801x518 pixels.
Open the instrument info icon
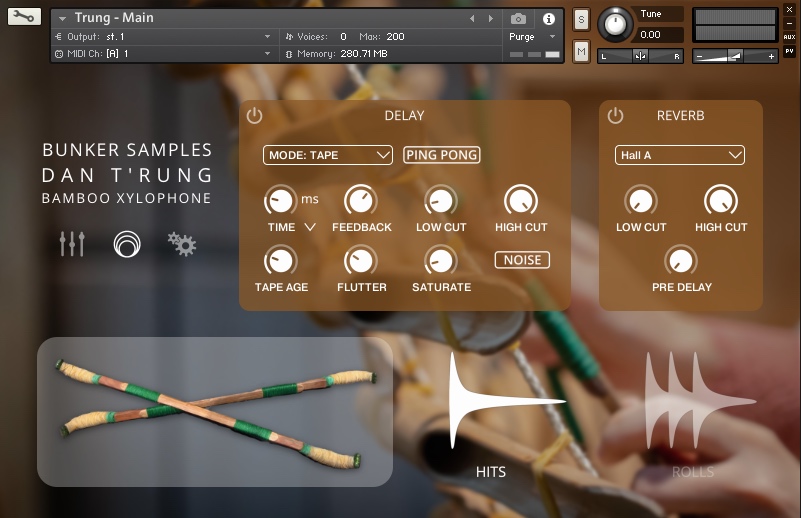coord(548,18)
